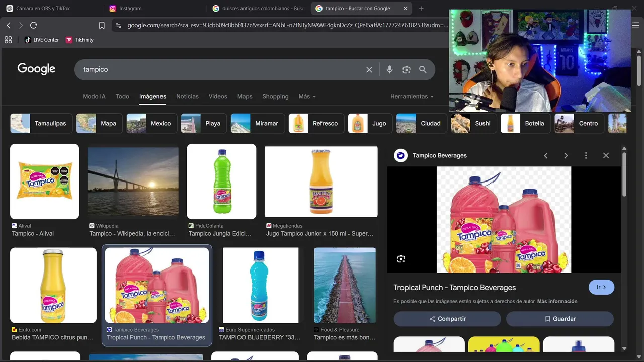
Task: Bookmark this page with the bookmark icon
Action: tap(102, 25)
